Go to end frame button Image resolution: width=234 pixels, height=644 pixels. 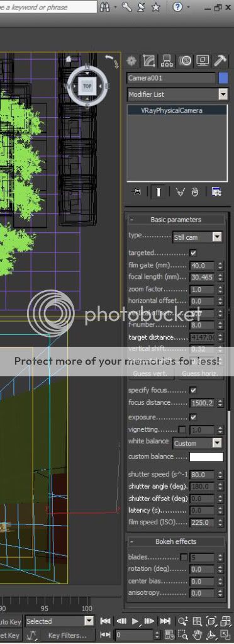(165, 621)
